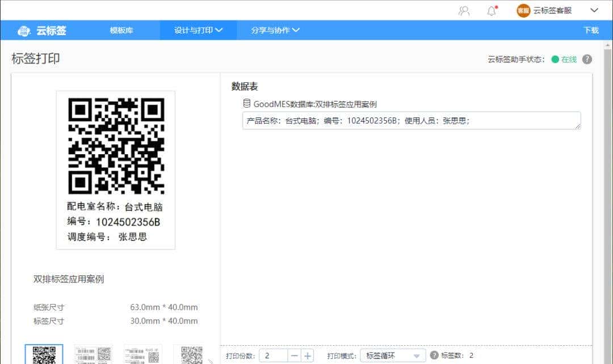Screen dimensions: 613x364
Task: Click the user account icon in top bar
Action: pyautogui.click(x=464, y=10)
